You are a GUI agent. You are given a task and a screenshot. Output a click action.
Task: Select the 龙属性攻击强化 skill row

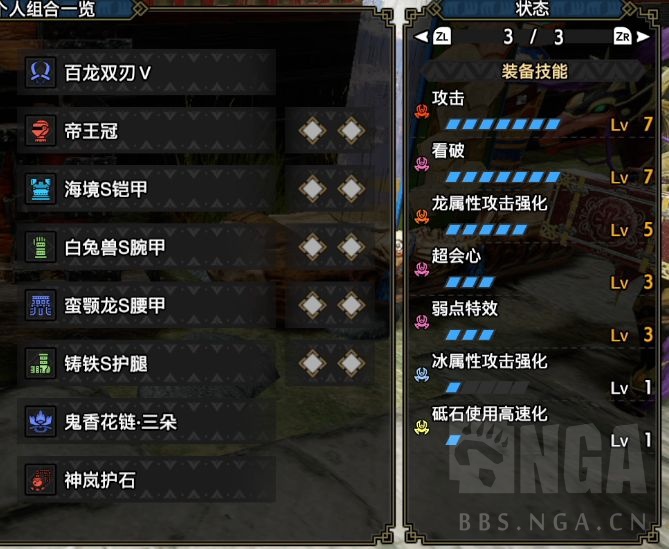click(533, 217)
